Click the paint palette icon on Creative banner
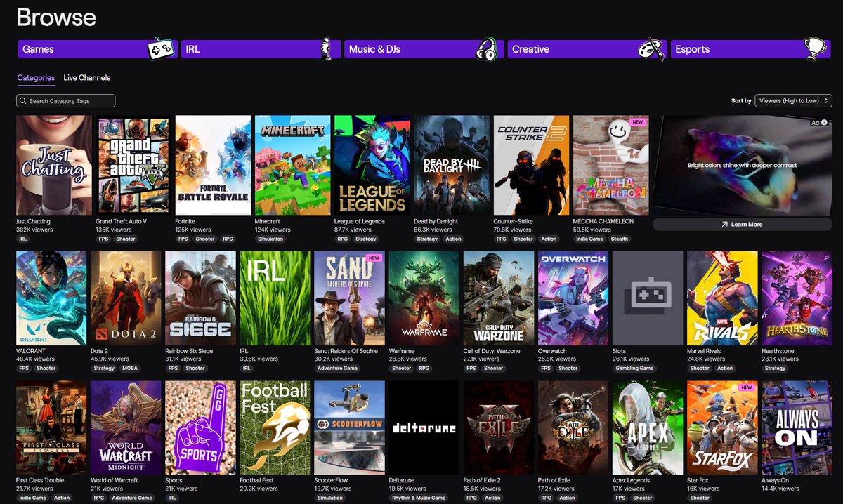The width and height of the screenshot is (843, 504). (651, 49)
